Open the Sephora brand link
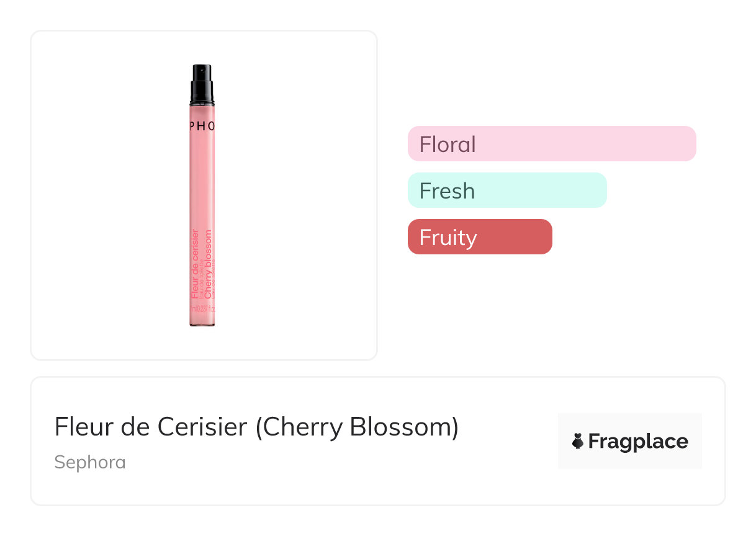The height and width of the screenshot is (536, 756). (90, 462)
